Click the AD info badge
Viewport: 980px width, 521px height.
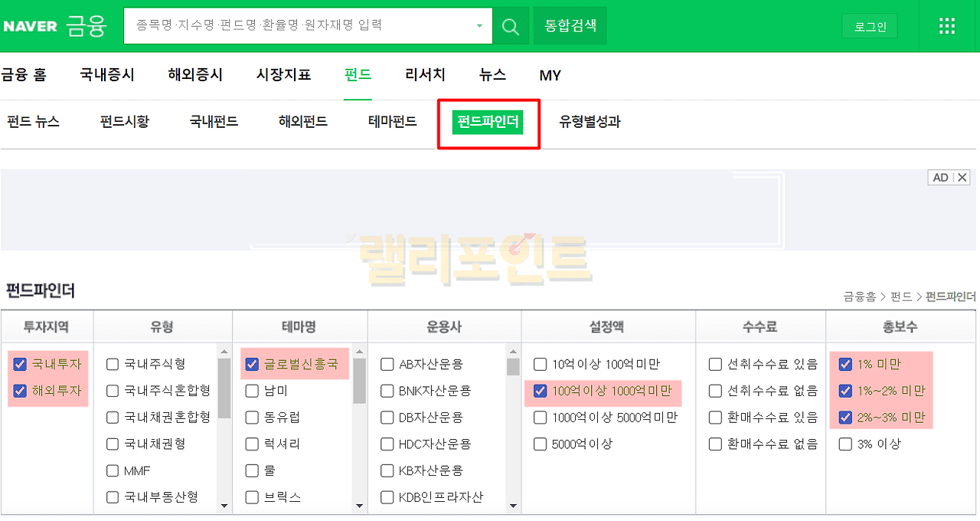(x=940, y=178)
